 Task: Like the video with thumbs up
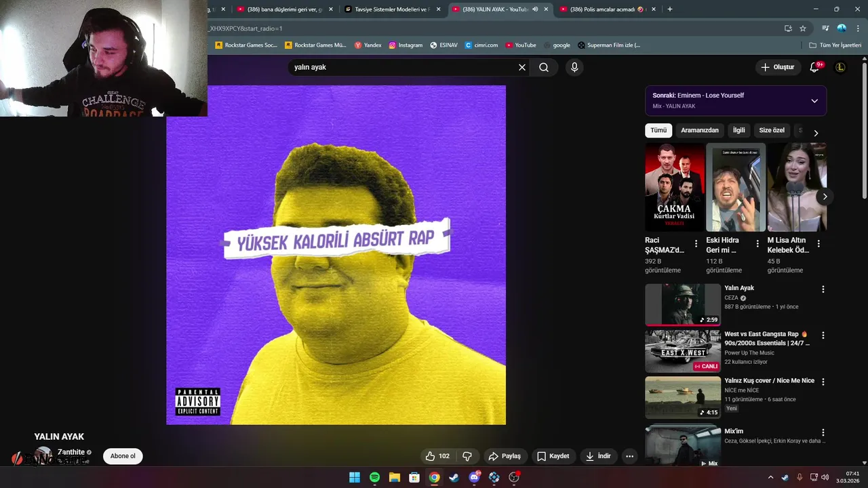pyautogui.click(x=437, y=456)
